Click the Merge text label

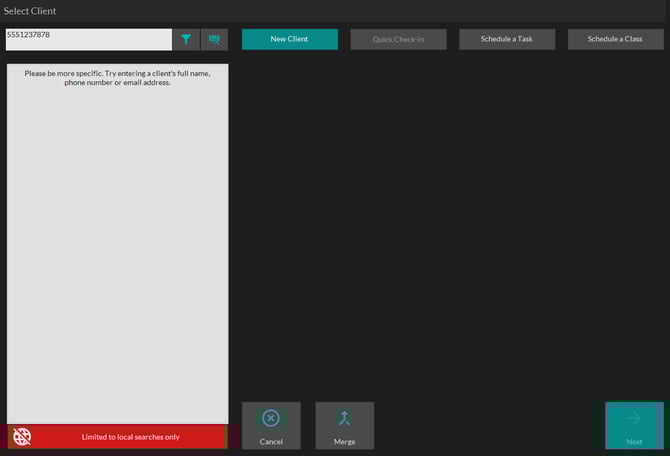344,441
